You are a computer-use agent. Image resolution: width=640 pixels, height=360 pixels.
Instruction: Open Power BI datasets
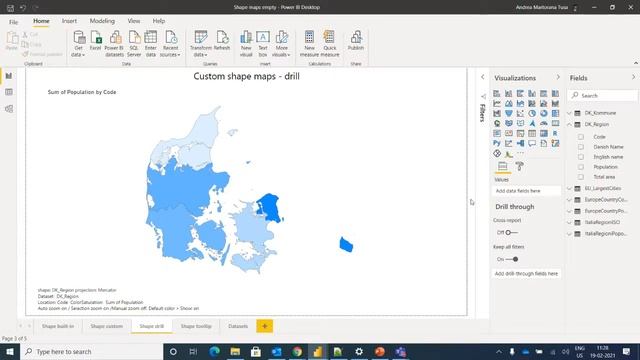(114, 43)
